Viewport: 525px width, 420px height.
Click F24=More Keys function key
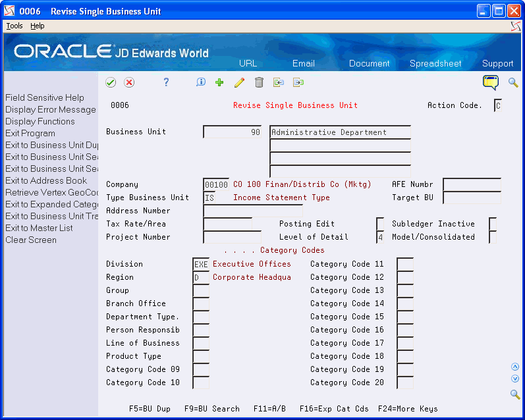tap(408, 409)
